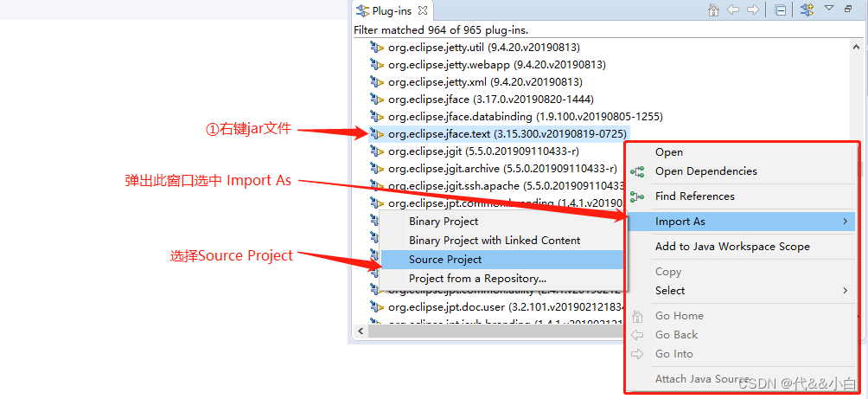Click the restore view icon in Plug-ins toolbar

coord(848,9)
